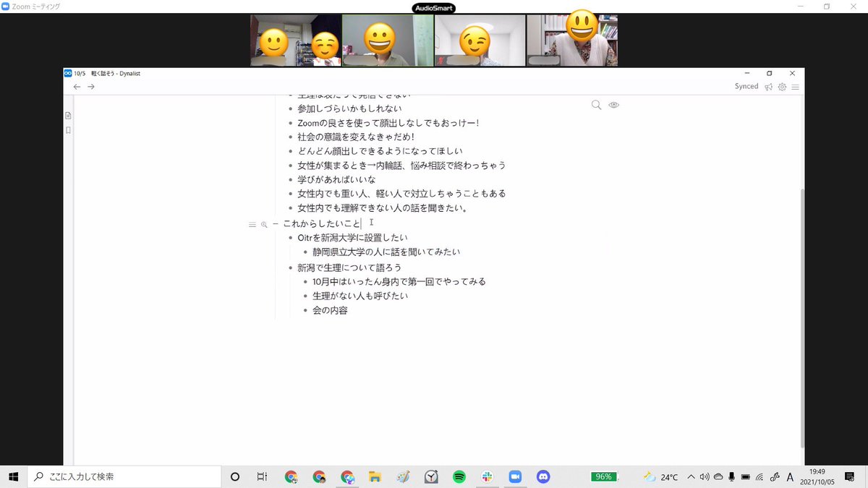Image resolution: width=868 pixels, height=488 pixels.
Task: Select the line Zoomの良さを使って顔出しなしでもおっけー!
Action: click(x=388, y=123)
